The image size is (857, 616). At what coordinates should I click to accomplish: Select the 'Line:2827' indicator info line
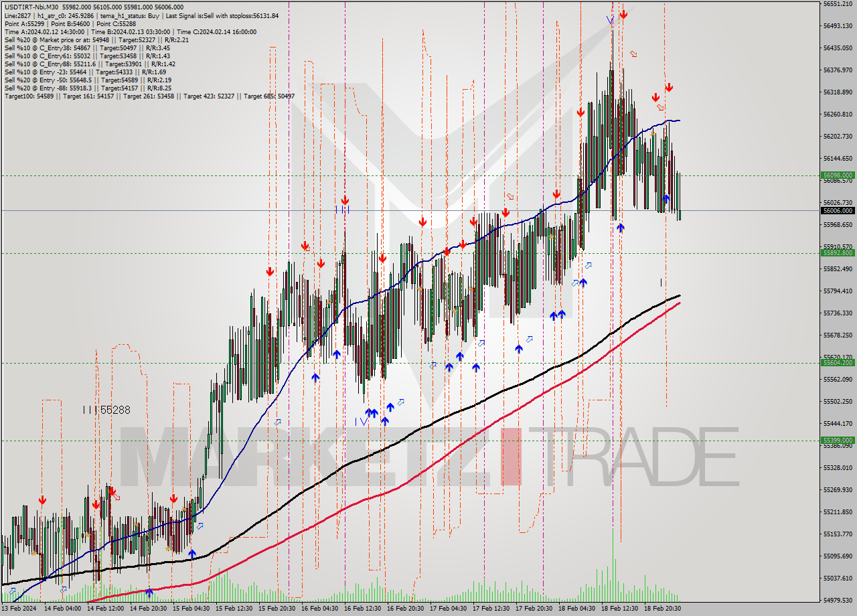[x=141, y=15]
